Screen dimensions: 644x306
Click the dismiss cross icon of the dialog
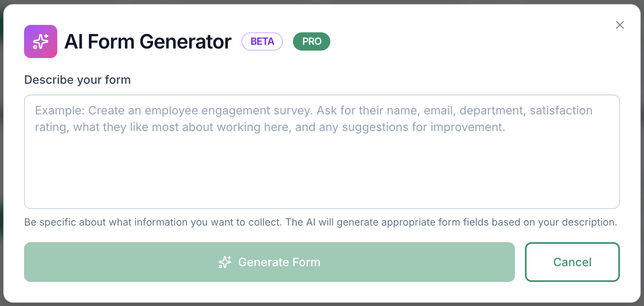tap(620, 25)
